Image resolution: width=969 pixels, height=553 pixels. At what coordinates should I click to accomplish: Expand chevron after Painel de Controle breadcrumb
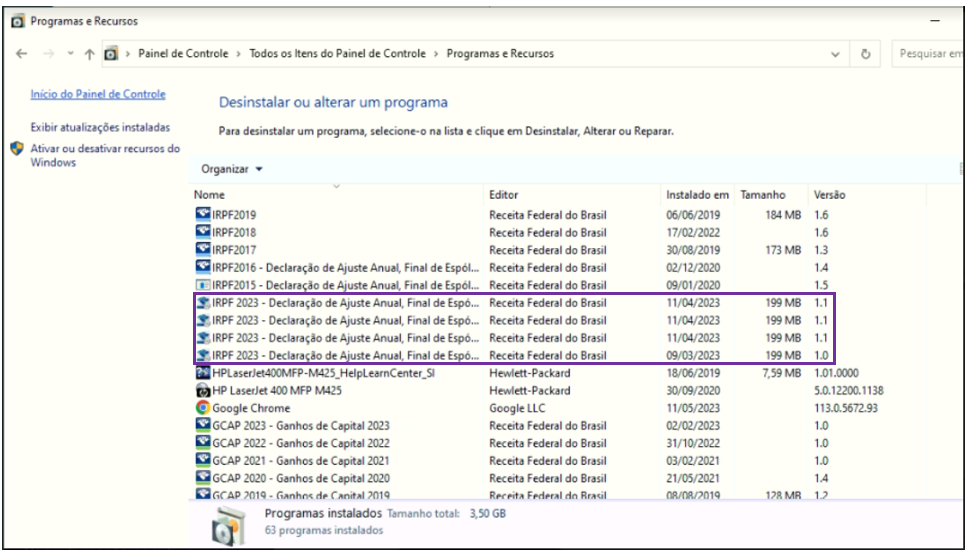click(239, 54)
